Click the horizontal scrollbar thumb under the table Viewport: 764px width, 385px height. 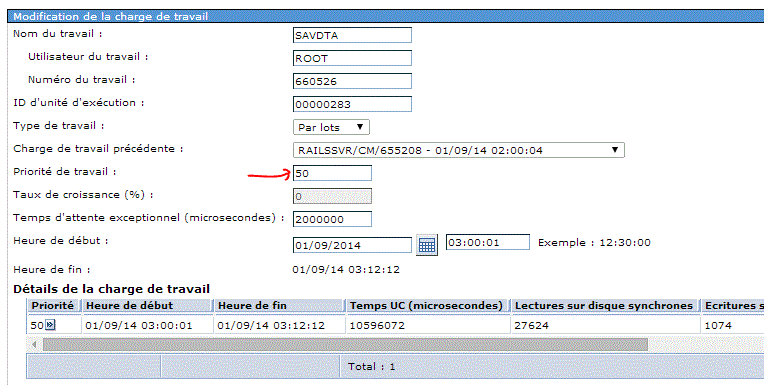[345, 345]
